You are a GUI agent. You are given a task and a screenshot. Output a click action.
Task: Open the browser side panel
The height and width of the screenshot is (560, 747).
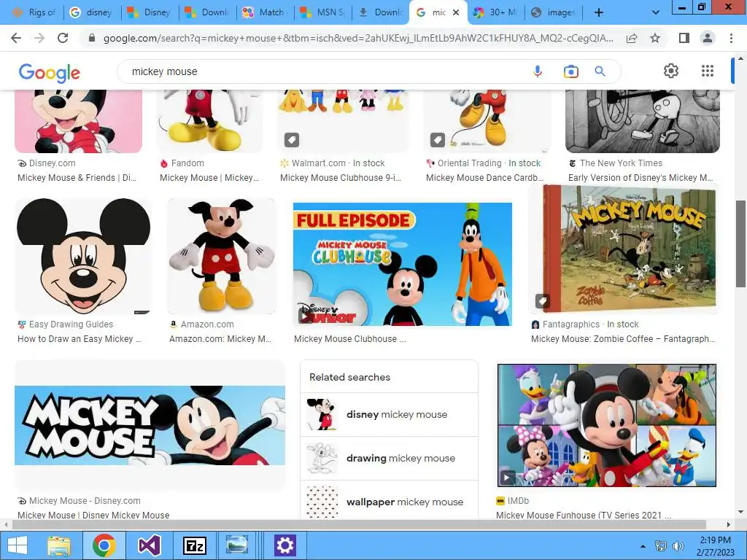click(684, 38)
